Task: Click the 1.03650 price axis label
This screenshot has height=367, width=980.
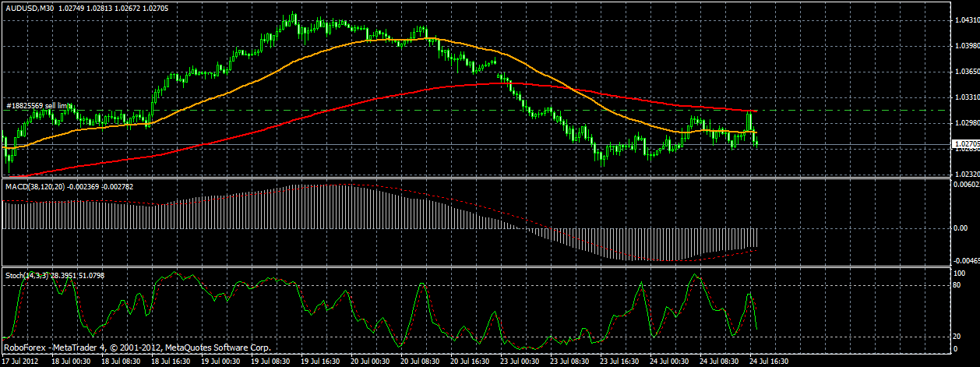Action: click(x=966, y=72)
